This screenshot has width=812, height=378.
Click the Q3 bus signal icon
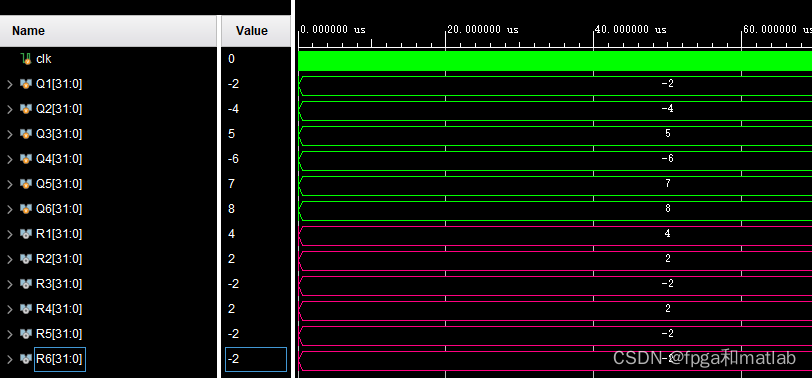(x=26, y=134)
